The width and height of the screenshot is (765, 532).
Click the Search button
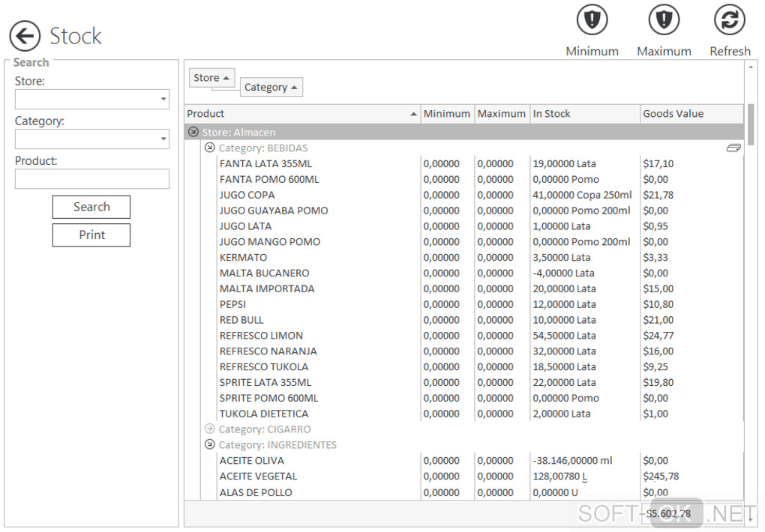coord(91,207)
